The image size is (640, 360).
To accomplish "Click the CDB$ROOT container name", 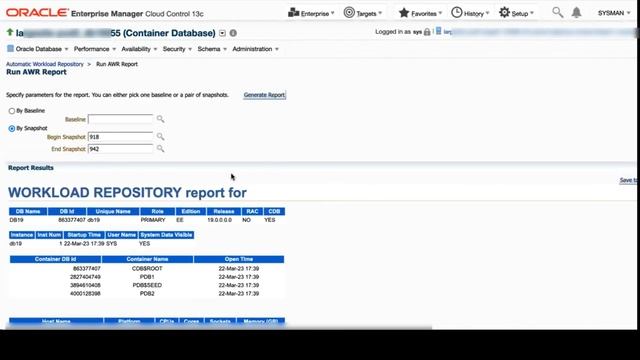I will coord(147,269).
